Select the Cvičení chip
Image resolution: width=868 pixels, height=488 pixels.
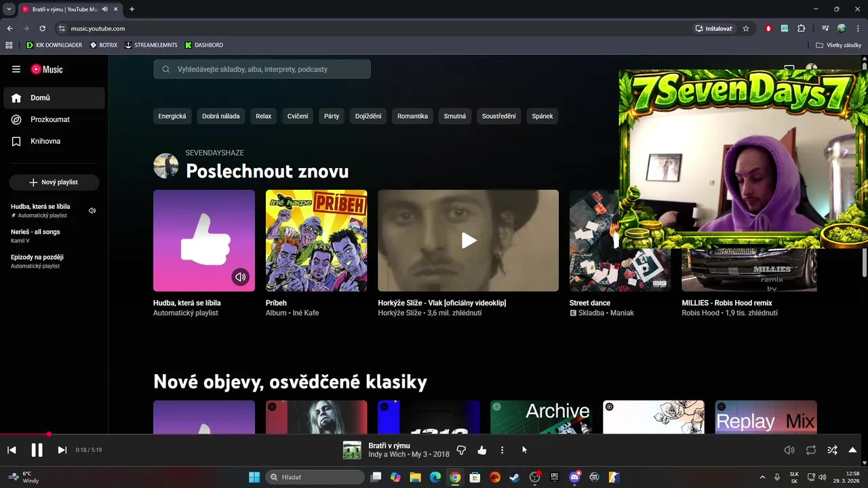(x=298, y=116)
